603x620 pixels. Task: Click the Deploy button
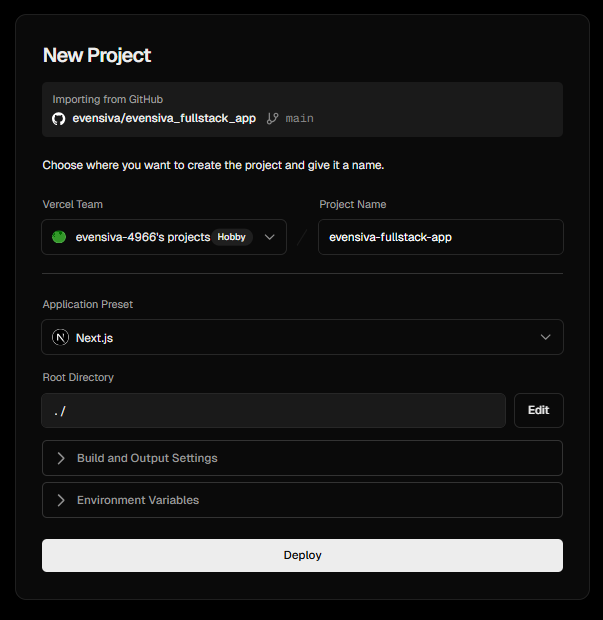pos(302,555)
